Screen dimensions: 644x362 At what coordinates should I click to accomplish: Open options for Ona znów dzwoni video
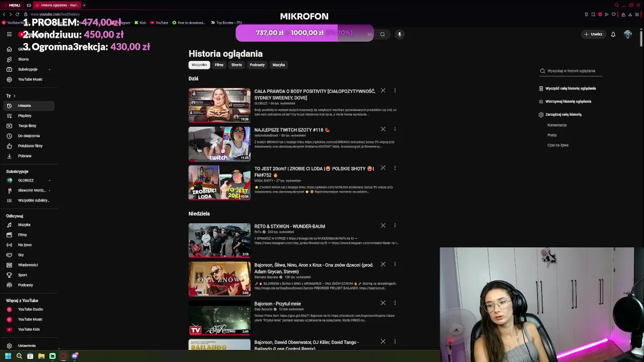tap(395, 264)
